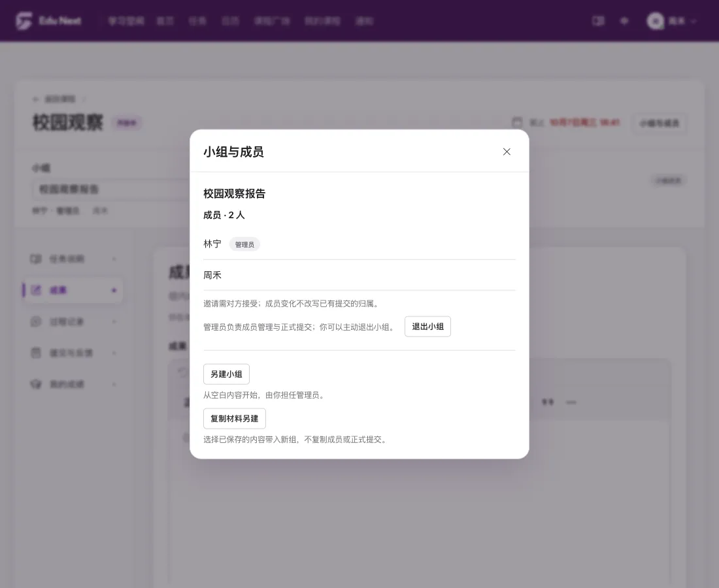
Task: Click the 校园观察 page heading behind dialog
Action: 68,123
